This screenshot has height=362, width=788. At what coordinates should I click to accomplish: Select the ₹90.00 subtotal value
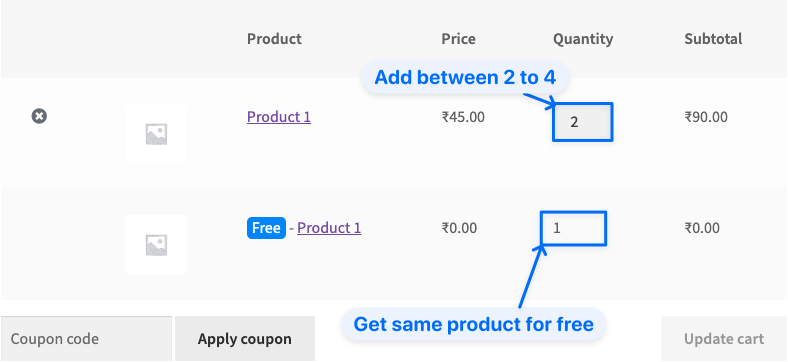coord(706,117)
